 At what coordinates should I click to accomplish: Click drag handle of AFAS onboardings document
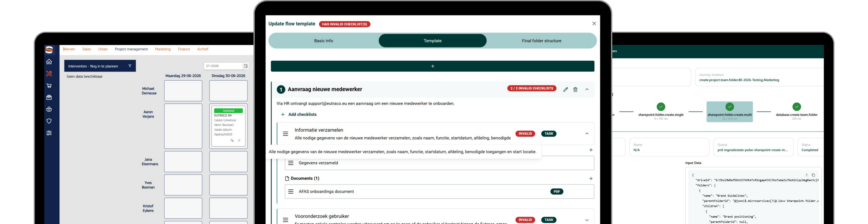(x=291, y=191)
